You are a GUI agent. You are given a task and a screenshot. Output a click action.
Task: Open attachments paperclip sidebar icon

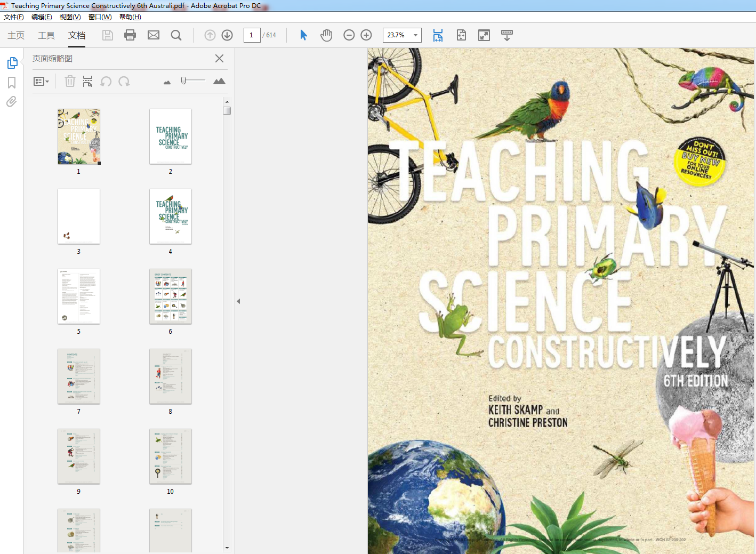coord(12,101)
